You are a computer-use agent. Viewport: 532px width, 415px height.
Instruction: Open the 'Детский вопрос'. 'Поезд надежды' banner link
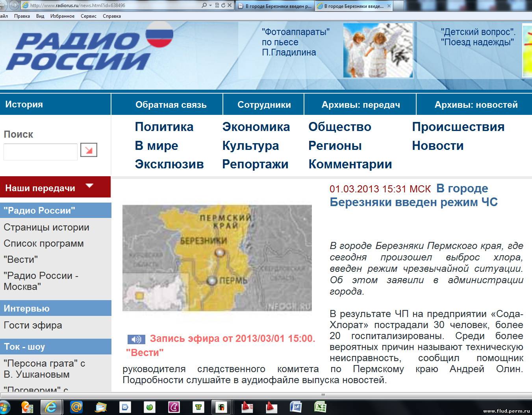pos(478,37)
